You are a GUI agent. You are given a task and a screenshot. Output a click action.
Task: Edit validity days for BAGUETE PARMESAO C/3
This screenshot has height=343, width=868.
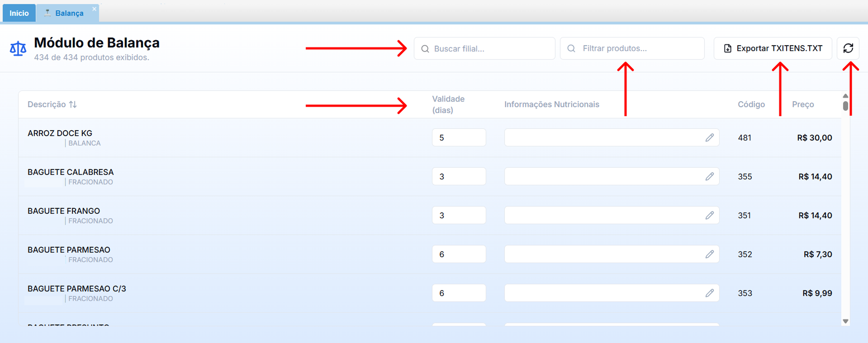[x=459, y=293]
